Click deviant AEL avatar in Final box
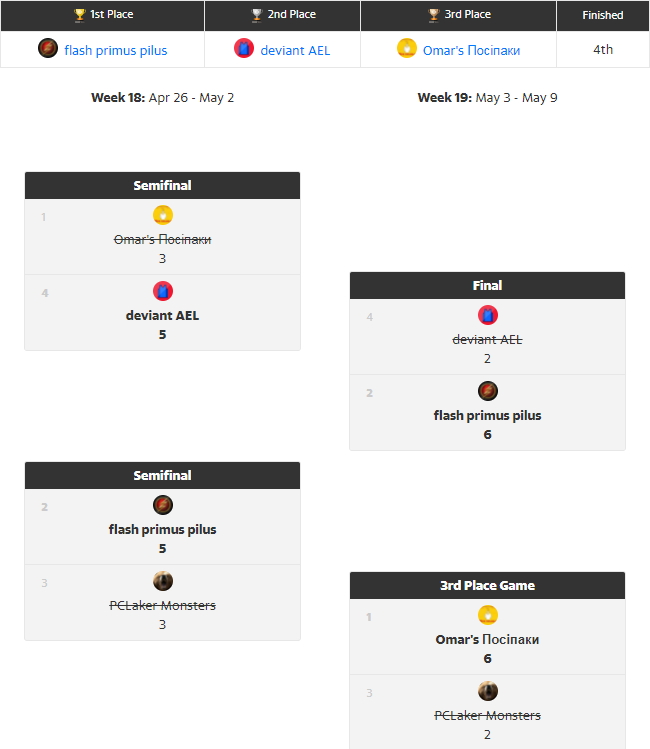 488,315
